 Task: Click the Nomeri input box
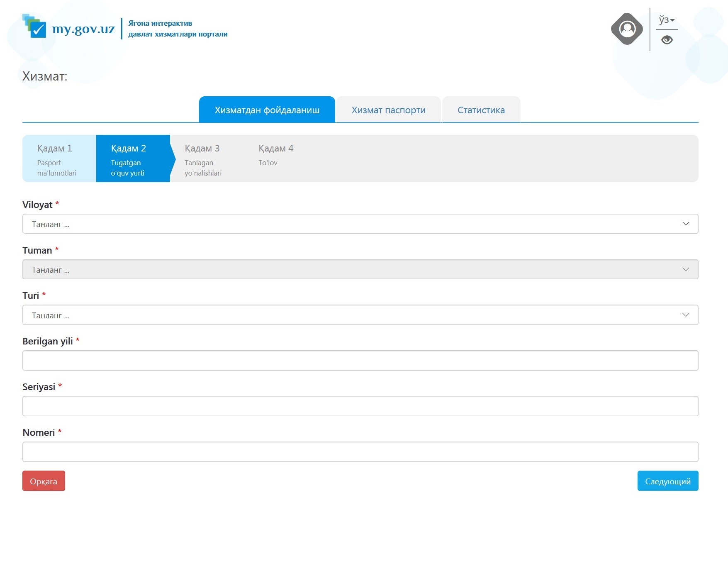360,452
